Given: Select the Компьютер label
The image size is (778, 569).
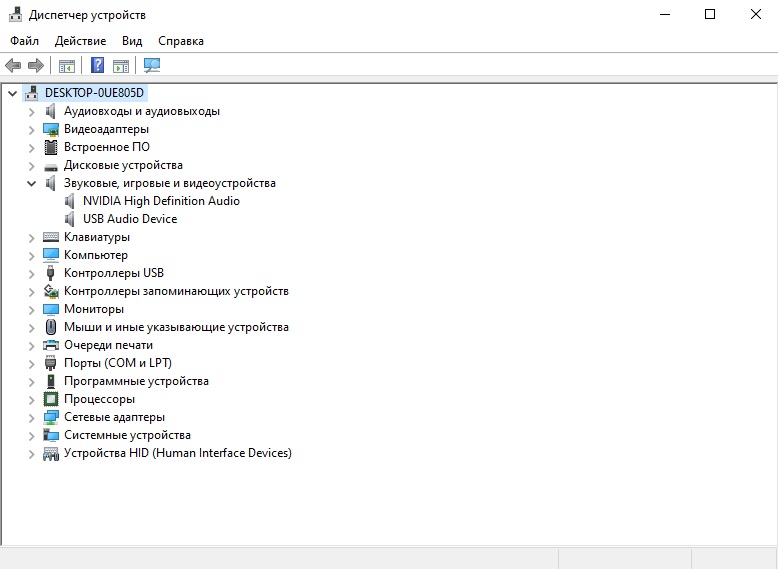Looking at the screenshot, I should coord(96,255).
